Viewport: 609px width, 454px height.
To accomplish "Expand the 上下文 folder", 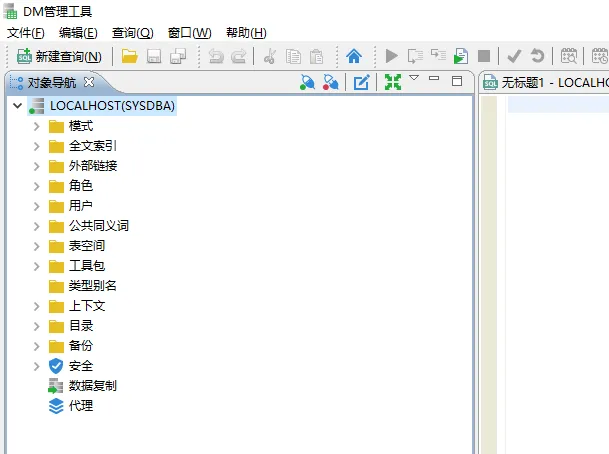I will (37, 306).
